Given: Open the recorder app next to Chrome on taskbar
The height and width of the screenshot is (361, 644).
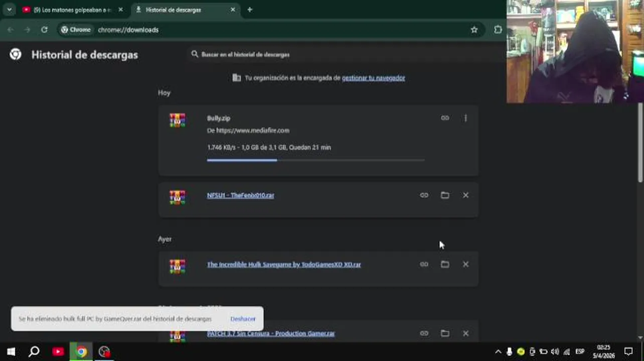Looking at the screenshot, I should [104, 351].
